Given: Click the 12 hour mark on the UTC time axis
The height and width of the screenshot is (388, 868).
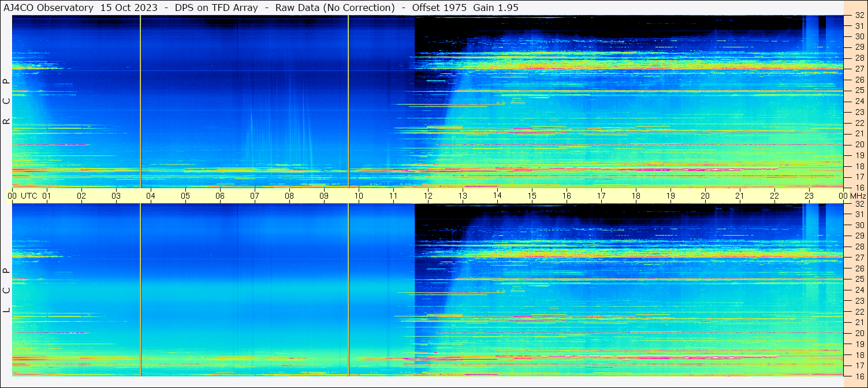Looking at the screenshot, I should click(x=428, y=196).
